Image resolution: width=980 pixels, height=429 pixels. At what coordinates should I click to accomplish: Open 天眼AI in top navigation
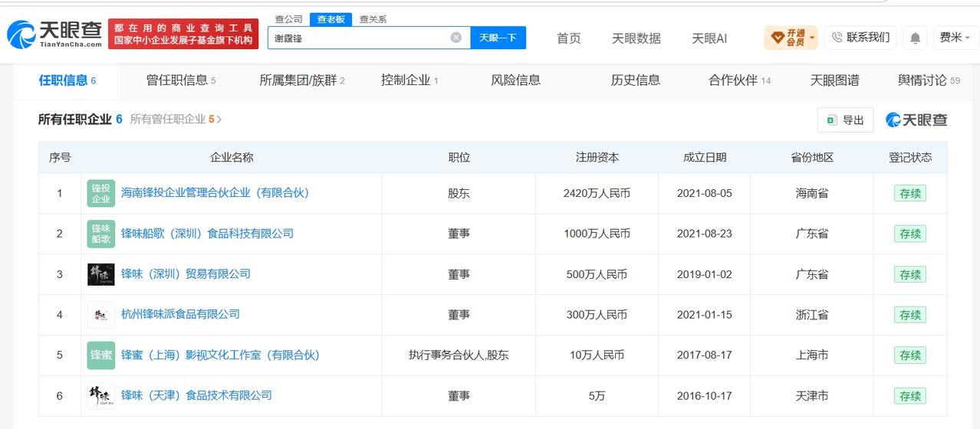pos(709,38)
